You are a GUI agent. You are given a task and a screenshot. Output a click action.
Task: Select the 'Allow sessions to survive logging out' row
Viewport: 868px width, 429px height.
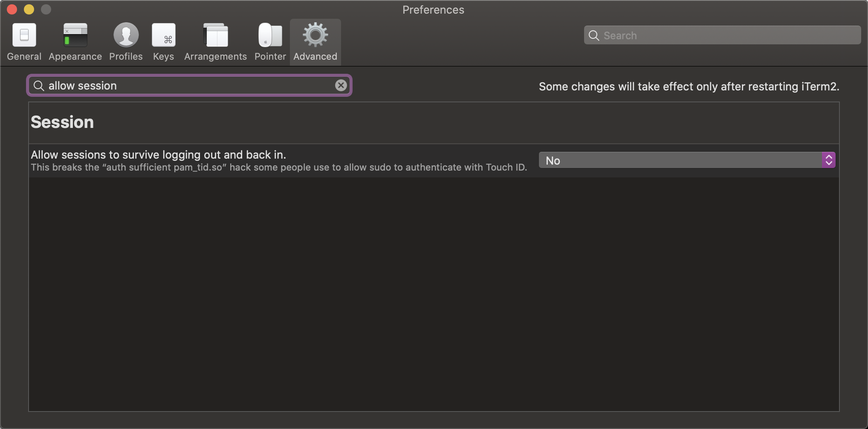tap(434, 161)
